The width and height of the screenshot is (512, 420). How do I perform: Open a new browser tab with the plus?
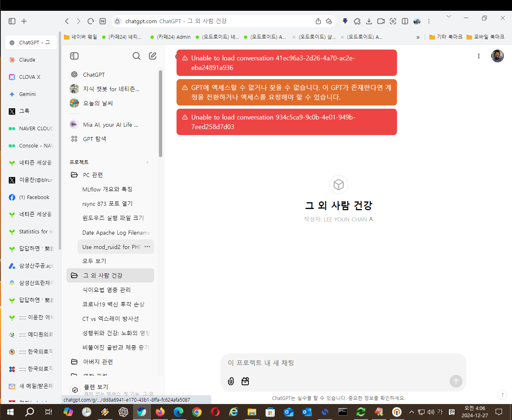coord(24,21)
